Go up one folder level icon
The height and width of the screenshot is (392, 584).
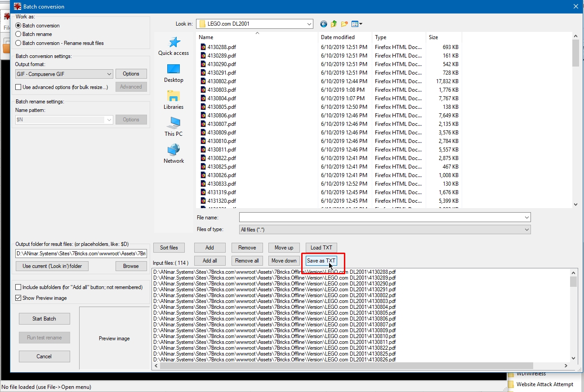[x=334, y=24]
